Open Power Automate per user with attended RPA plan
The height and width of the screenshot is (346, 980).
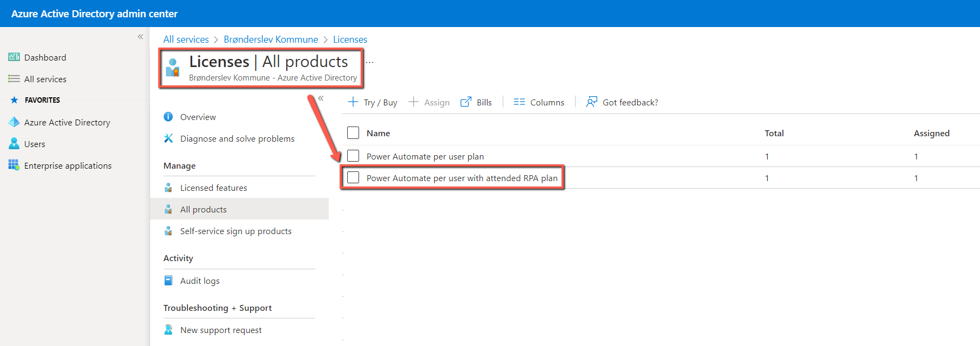(x=462, y=178)
